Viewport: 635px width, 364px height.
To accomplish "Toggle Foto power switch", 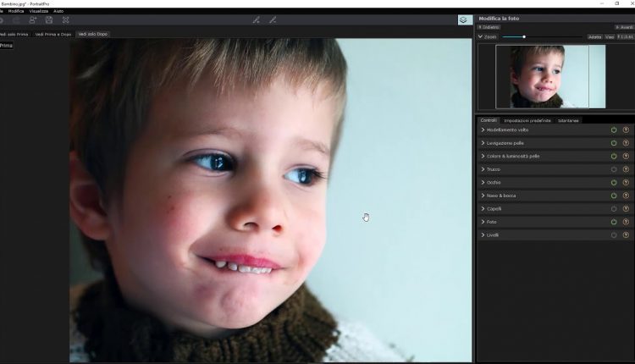I will [x=614, y=222].
